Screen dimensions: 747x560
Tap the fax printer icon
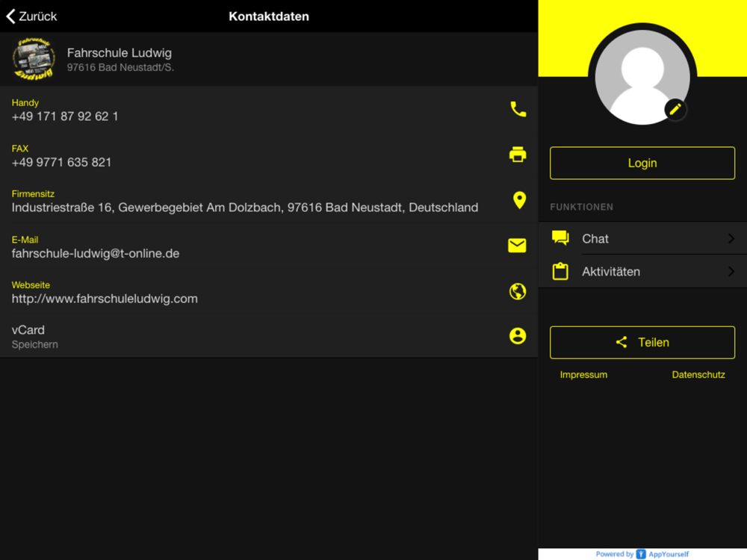tap(518, 155)
